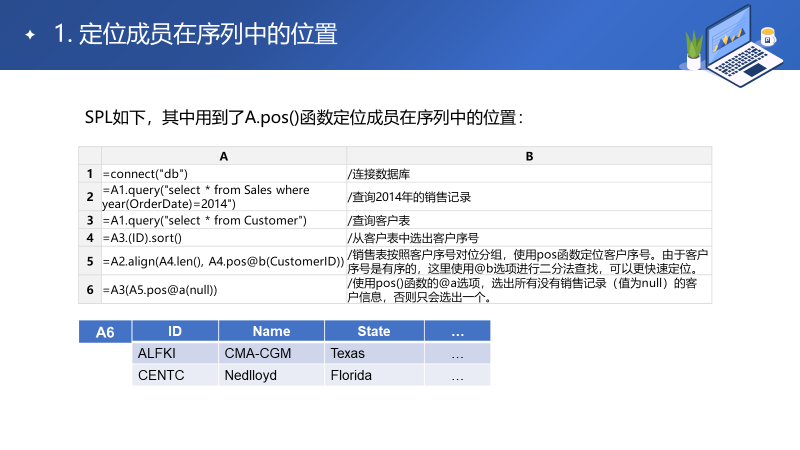This screenshot has width=800, height=450.
Task: Select row number 4 in code grid
Action: 90,237
